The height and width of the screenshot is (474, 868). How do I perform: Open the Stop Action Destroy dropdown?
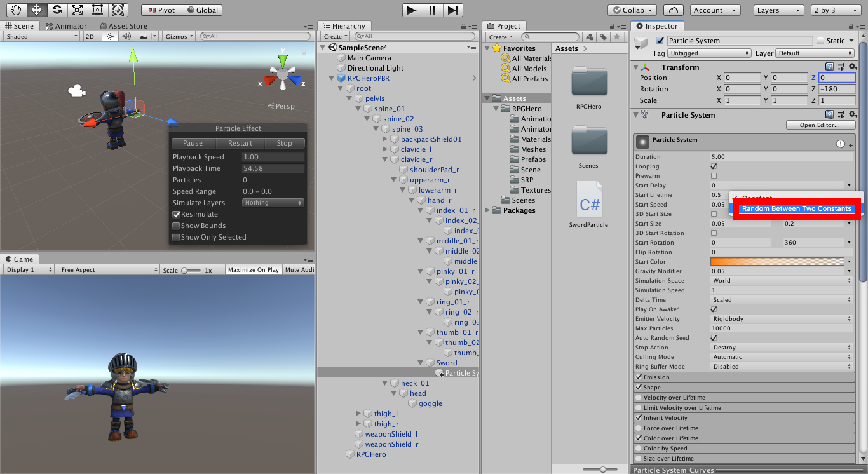click(782, 348)
